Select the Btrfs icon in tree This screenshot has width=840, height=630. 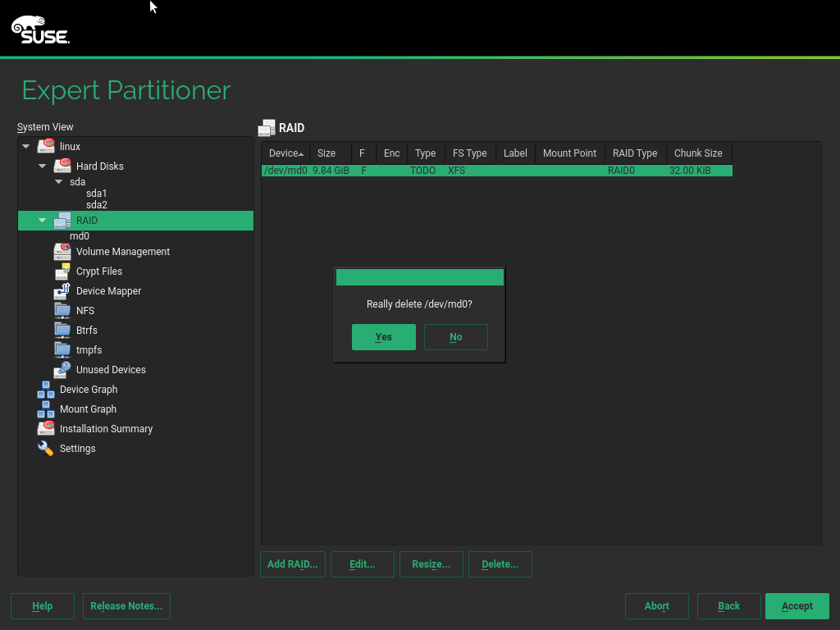62,330
